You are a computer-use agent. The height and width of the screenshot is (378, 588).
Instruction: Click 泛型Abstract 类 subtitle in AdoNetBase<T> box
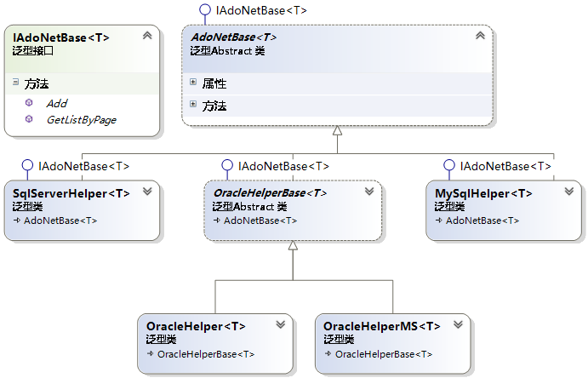[227, 50]
